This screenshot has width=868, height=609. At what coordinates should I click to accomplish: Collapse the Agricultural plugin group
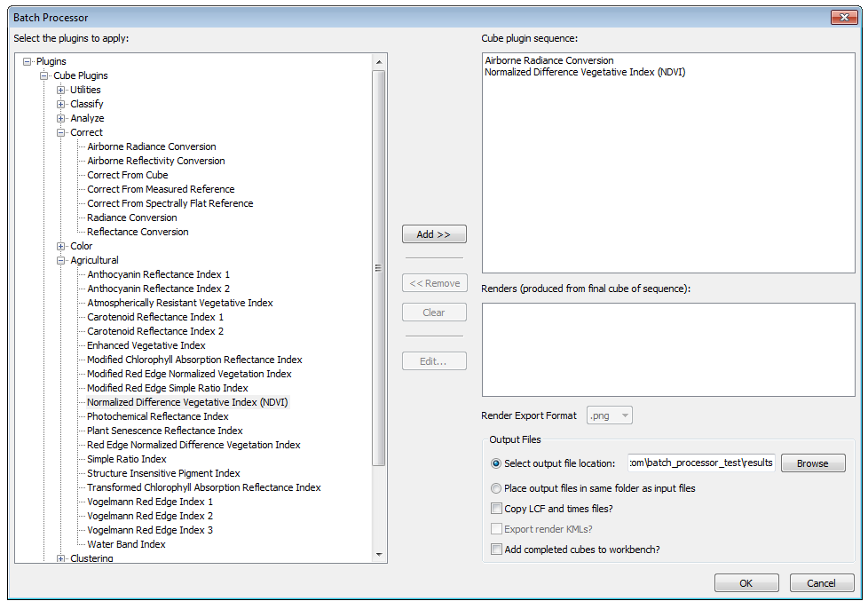[61, 260]
